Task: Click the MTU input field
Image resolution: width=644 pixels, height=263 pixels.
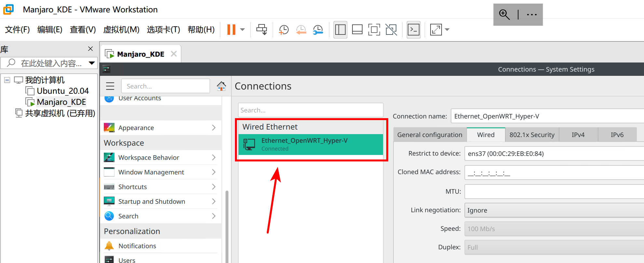Action: click(554, 191)
